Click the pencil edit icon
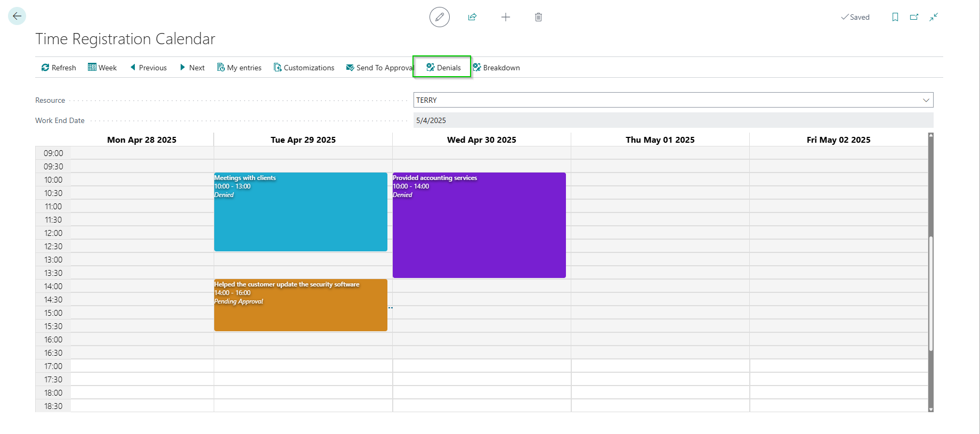 click(439, 17)
